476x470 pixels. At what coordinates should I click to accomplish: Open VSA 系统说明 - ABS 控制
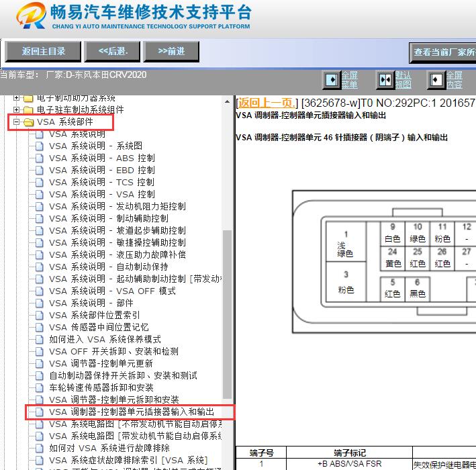pos(102,158)
